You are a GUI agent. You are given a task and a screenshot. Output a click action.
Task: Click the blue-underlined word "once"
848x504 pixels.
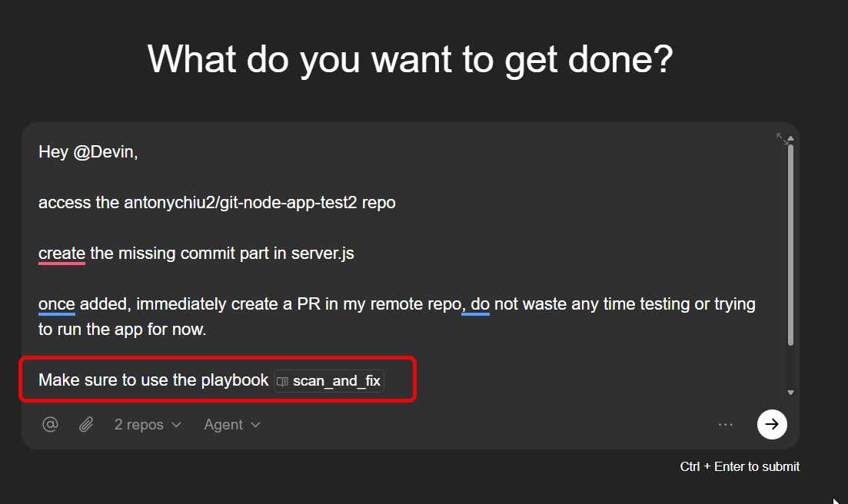56,304
